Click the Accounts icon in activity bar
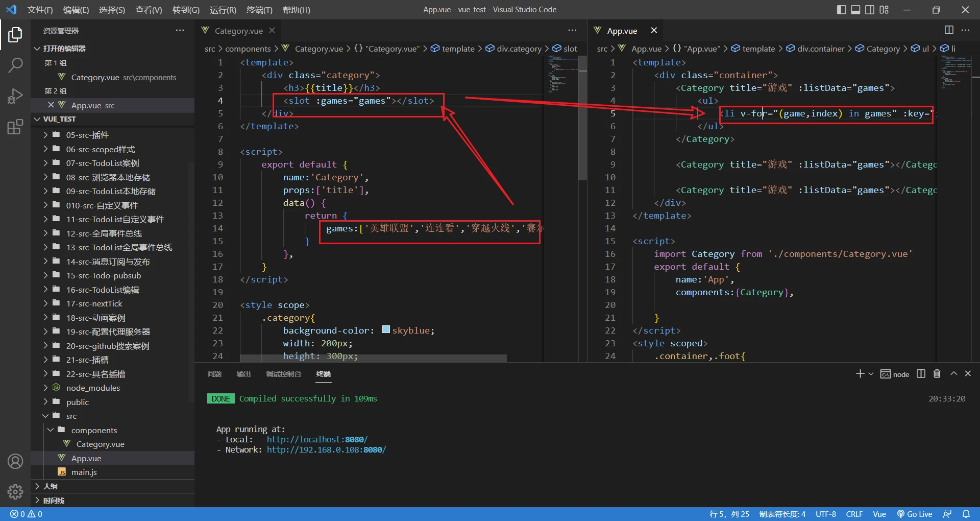Image resolution: width=980 pixels, height=521 pixels. click(x=15, y=461)
